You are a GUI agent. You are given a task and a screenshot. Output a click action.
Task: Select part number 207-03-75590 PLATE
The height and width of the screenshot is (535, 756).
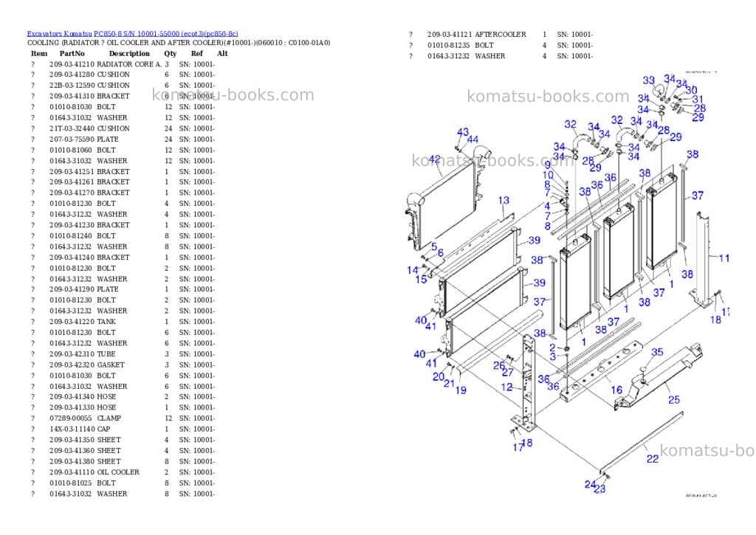point(72,139)
